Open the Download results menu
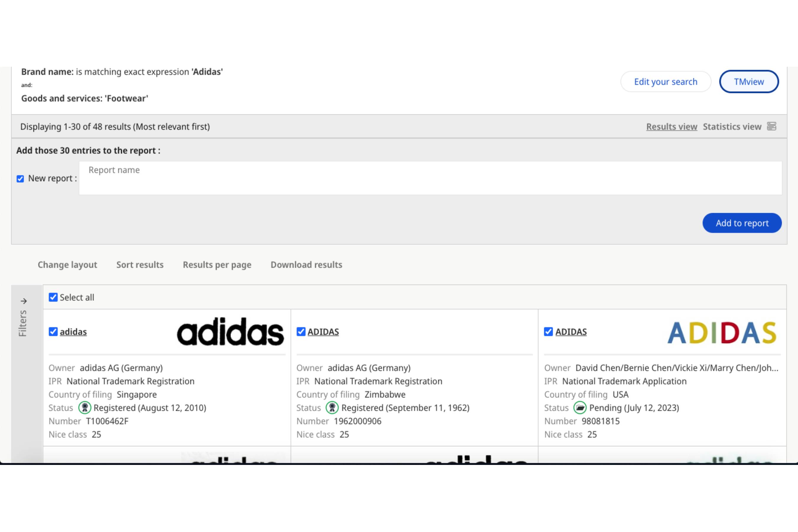 [x=306, y=265]
